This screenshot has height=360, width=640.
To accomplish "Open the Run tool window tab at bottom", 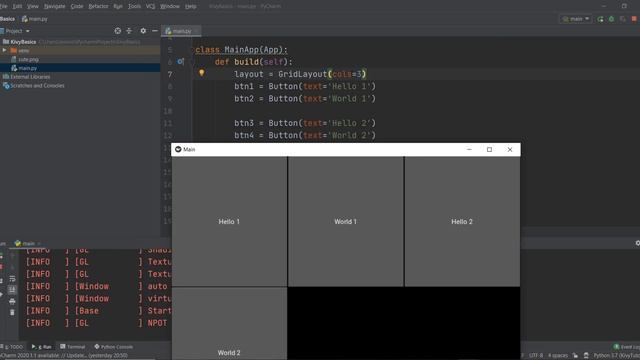I will pyautogui.click(x=42, y=347).
